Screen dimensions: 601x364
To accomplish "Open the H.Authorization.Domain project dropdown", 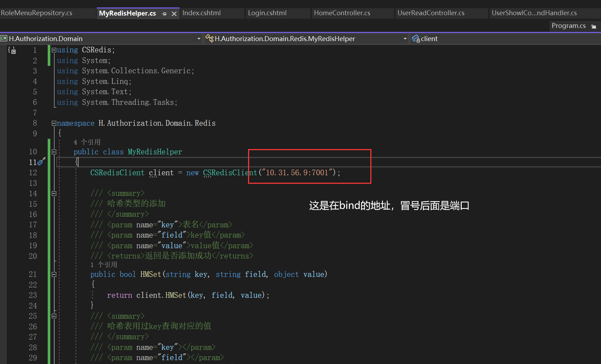I will click(x=199, y=39).
